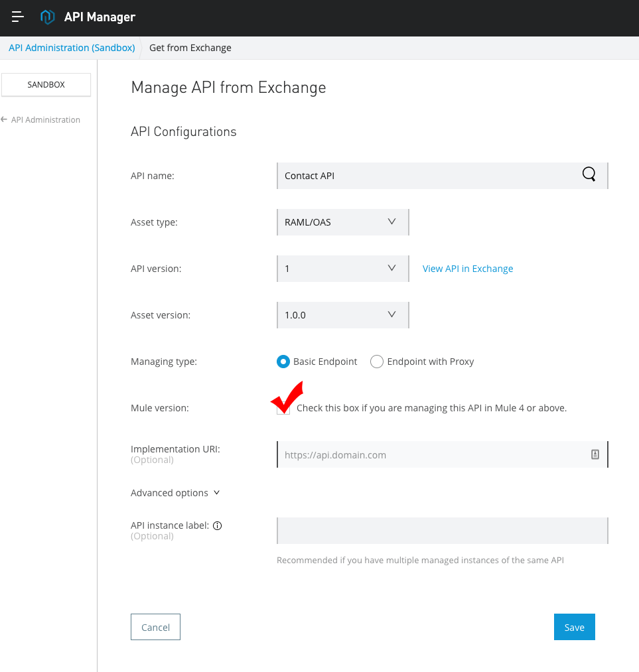The height and width of the screenshot is (672, 639).
Task: Click the API instance label input field
Action: 443,531
